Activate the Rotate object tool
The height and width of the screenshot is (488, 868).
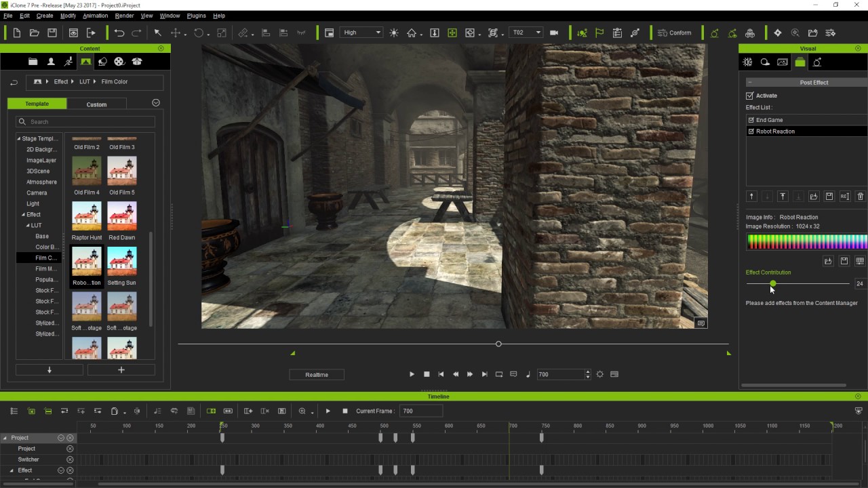[199, 33]
